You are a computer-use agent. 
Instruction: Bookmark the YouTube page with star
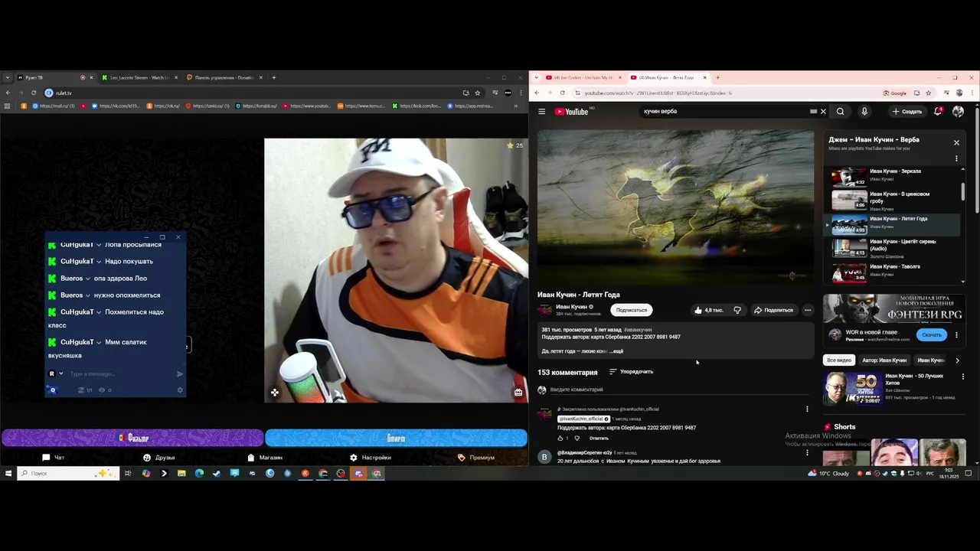pyautogui.click(x=929, y=93)
